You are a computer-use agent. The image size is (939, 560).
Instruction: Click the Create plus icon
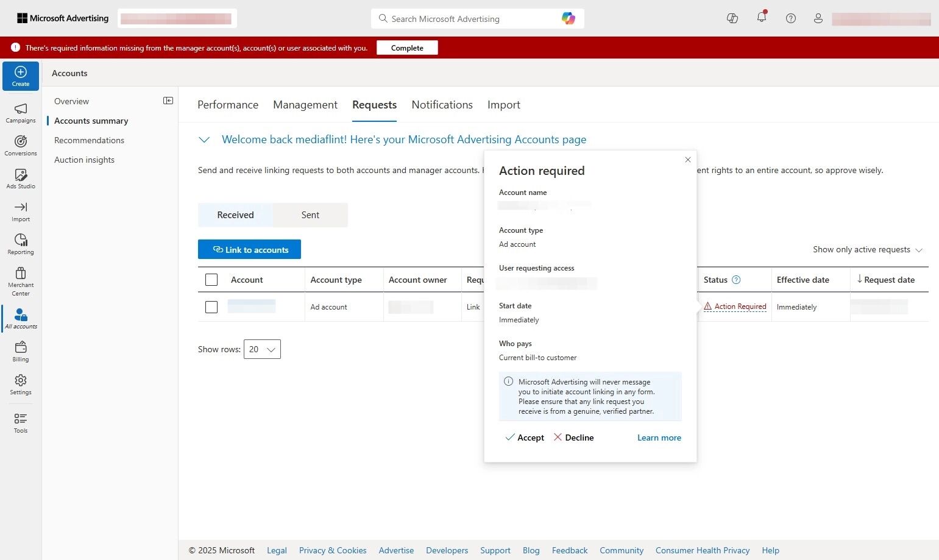click(21, 72)
